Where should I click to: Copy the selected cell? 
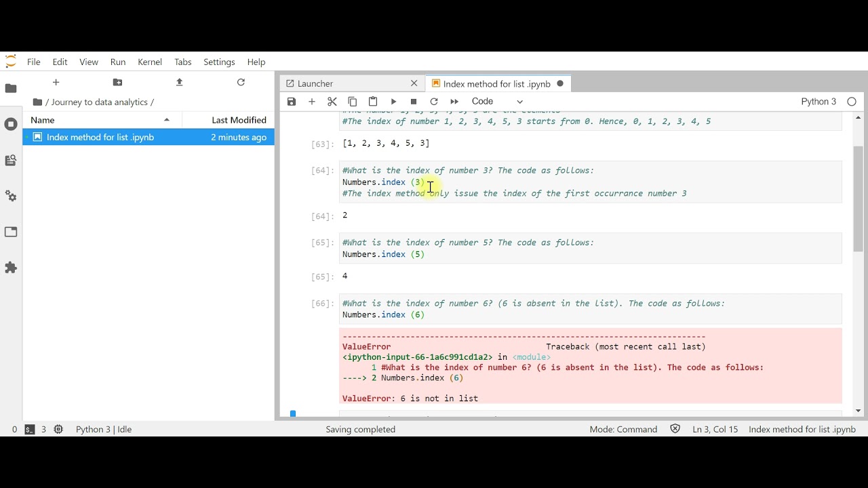coord(353,102)
